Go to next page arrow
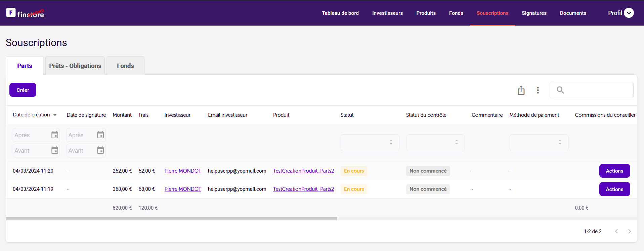 click(629, 231)
